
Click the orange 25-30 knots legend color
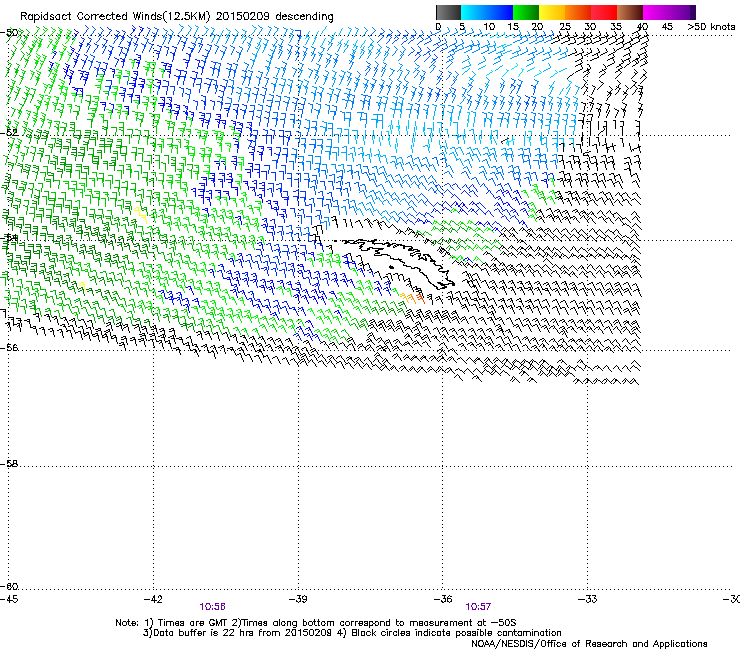click(x=578, y=12)
